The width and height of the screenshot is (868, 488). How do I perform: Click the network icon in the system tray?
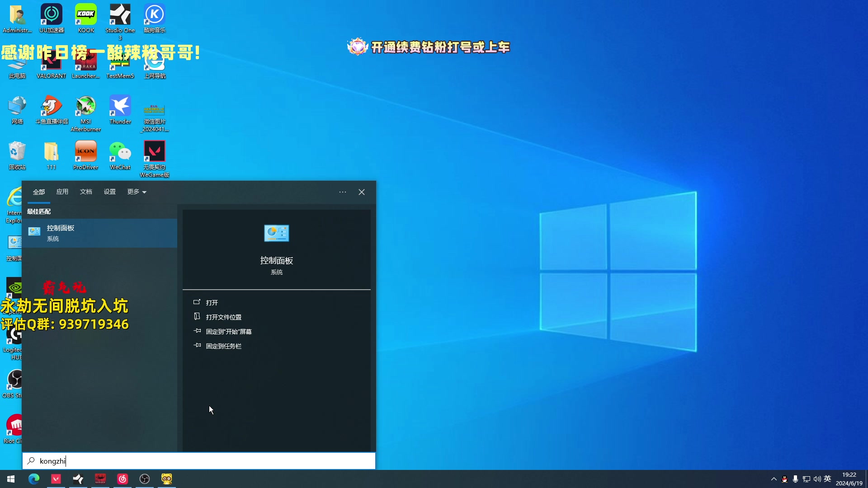806,479
